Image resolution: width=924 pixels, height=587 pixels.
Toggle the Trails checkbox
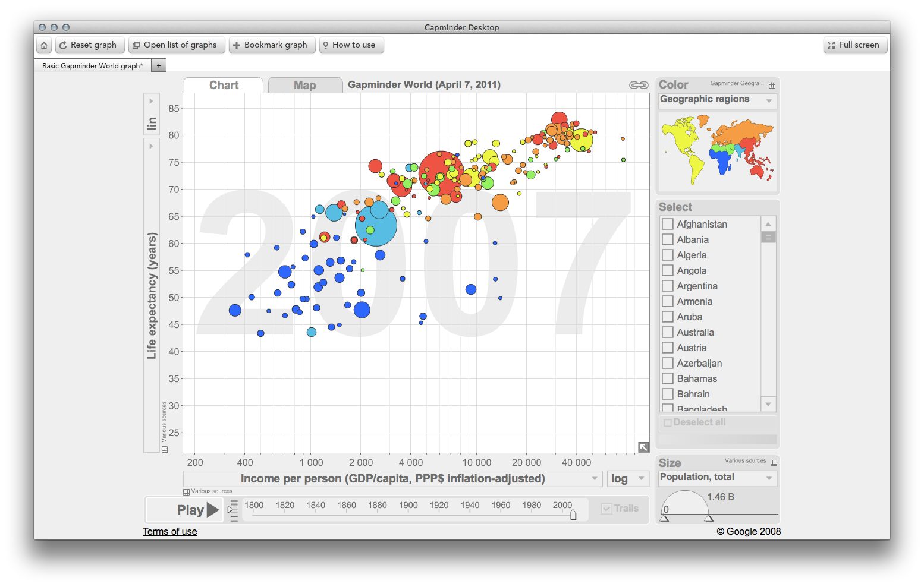(x=606, y=509)
